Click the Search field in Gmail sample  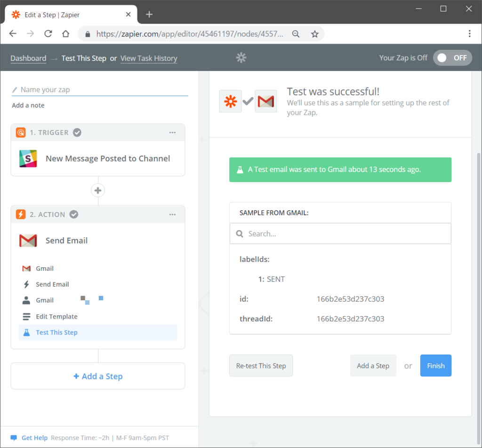click(x=340, y=234)
